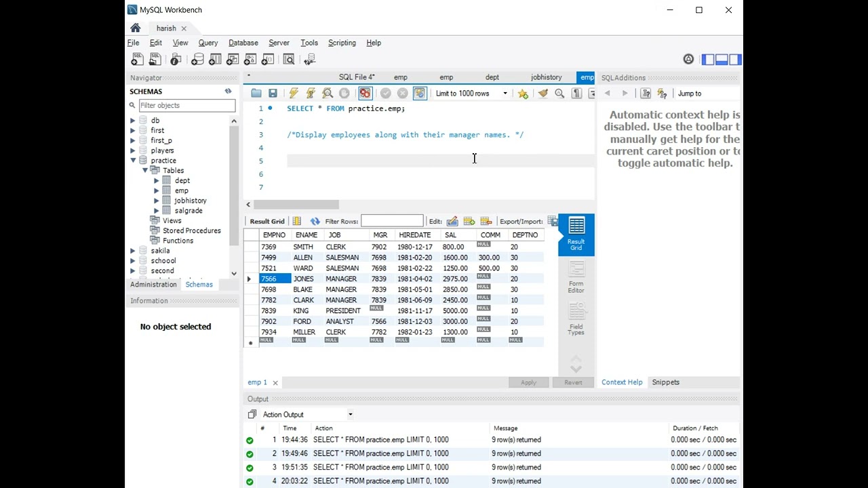Toggle the bottom output panel visibility
The width and height of the screenshot is (868, 488).
(722, 60)
